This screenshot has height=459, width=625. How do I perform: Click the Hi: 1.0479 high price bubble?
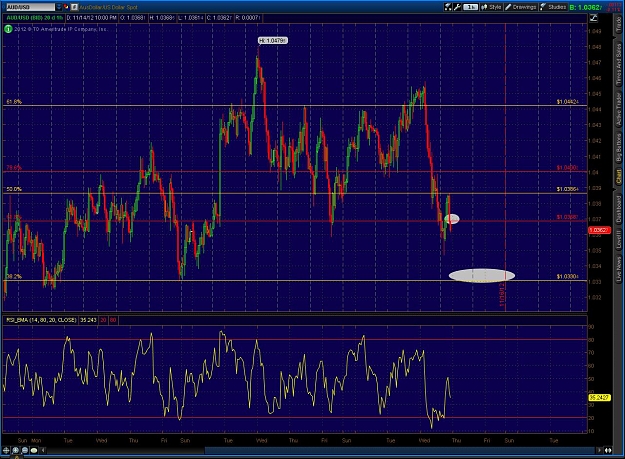[273, 40]
